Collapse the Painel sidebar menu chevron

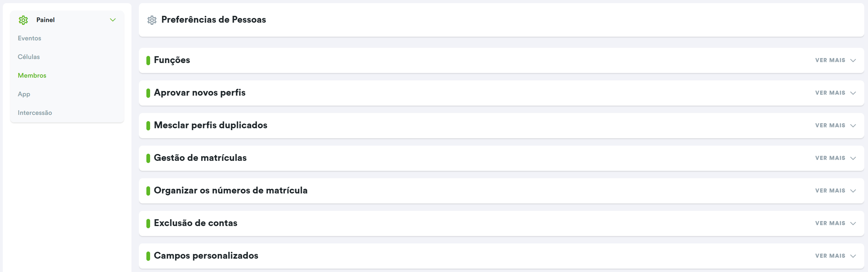pyautogui.click(x=113, y=20)
